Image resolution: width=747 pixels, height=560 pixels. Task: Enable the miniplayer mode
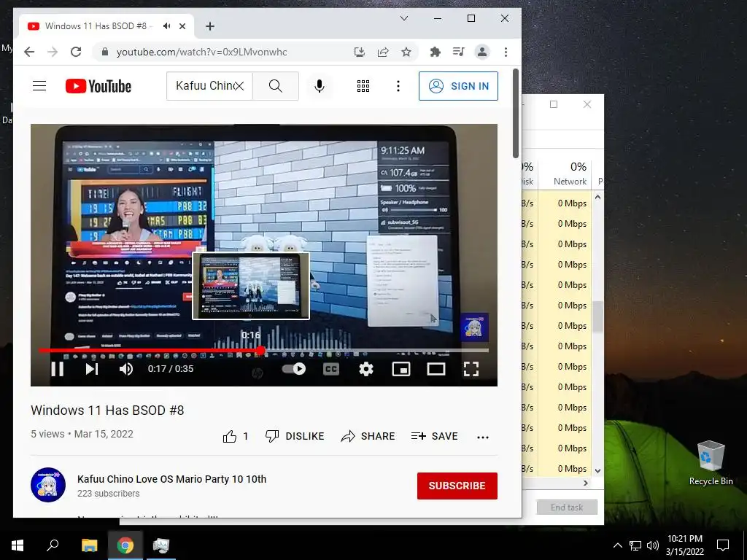pos(401,369)
